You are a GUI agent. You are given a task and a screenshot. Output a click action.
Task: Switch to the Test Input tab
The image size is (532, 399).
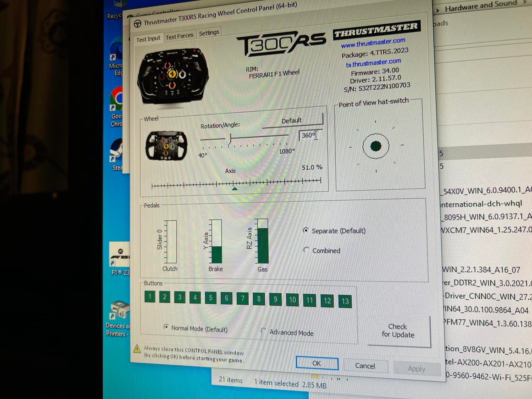point(148,39)
